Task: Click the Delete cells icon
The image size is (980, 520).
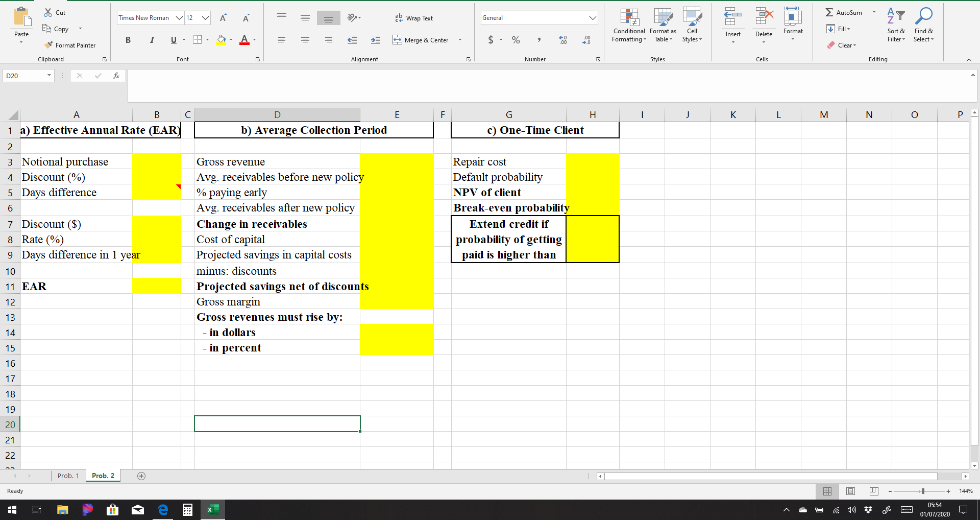Action: (764, 17)
